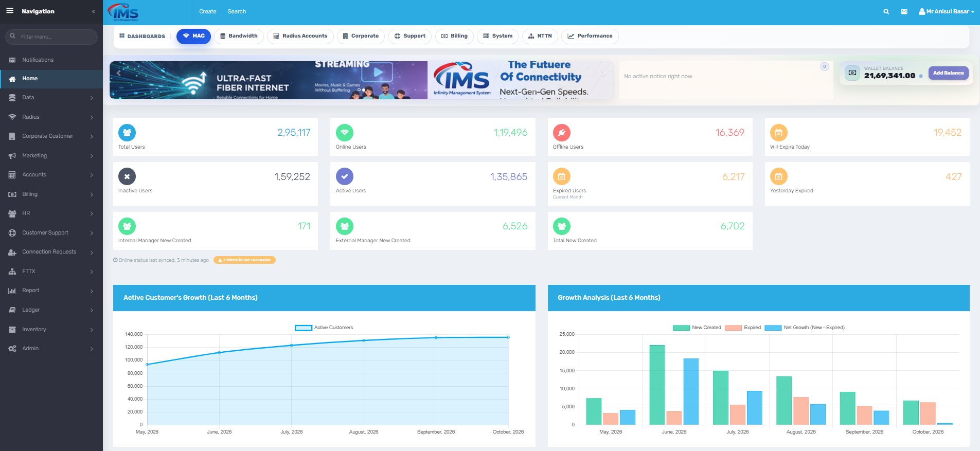Expand the Billing sidebar menu
This screenshot has height=451, width=980.
[x=51, y=194]
